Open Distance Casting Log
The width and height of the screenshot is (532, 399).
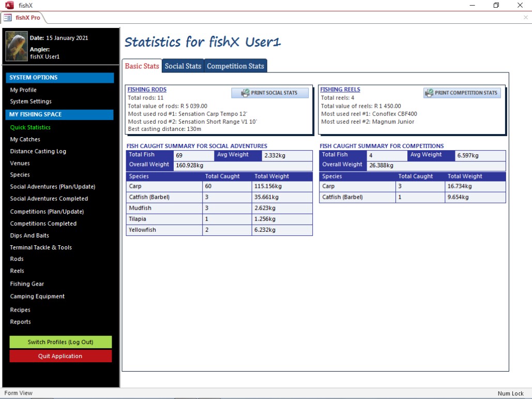(38, 152)
